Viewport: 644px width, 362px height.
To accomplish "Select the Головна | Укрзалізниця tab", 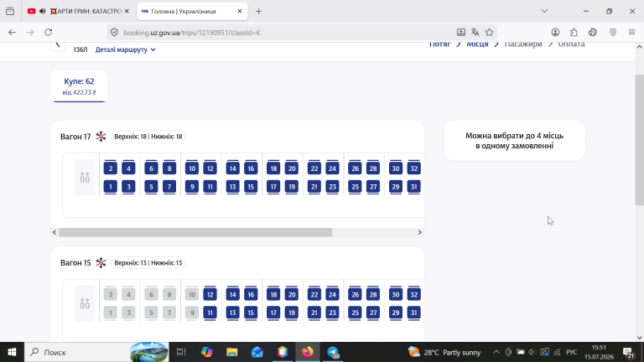I will click(x=192, y=11).
